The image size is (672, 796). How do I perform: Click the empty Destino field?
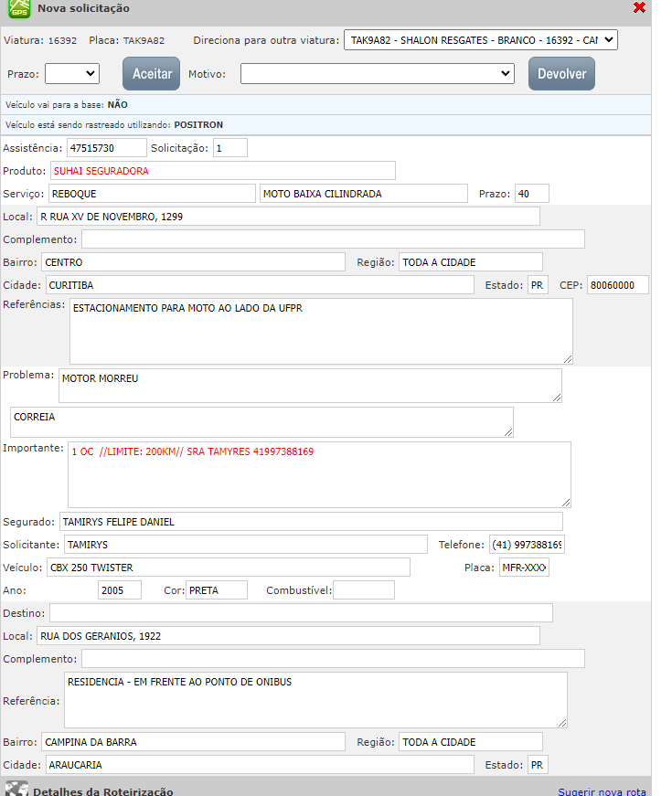pos(301,612)
